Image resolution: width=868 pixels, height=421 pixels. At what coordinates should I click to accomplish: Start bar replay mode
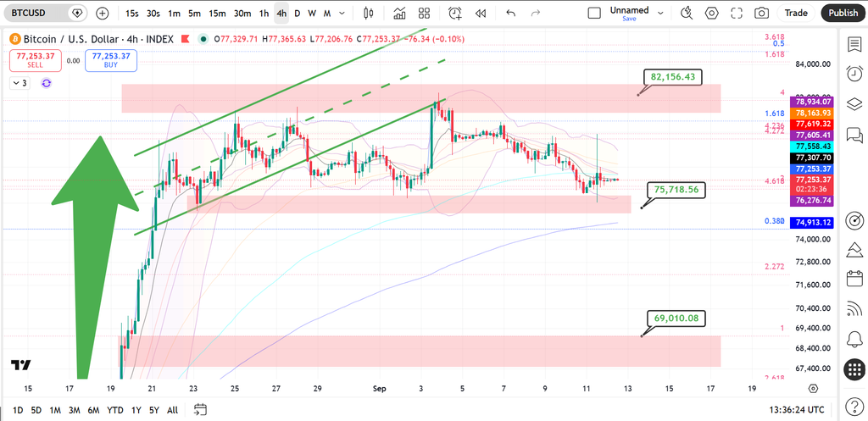481,13
